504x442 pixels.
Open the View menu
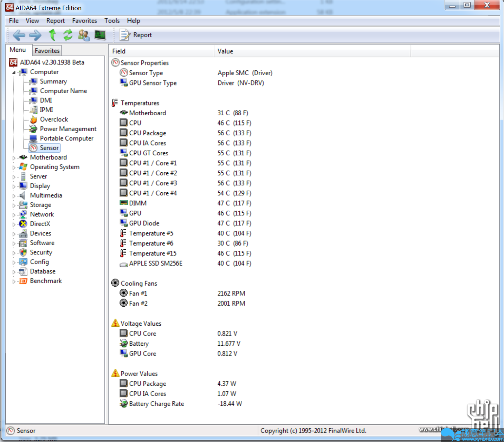[x=32, y=21]
